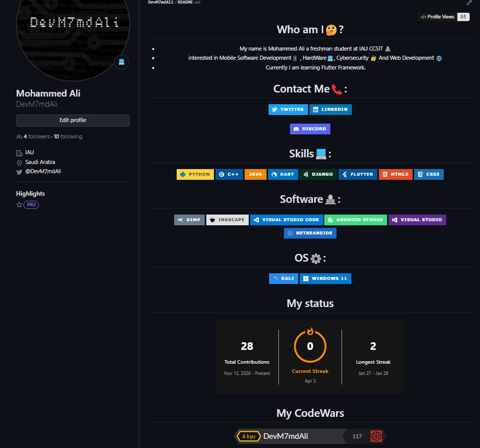Screen dimensions: 480x448
Task: Click the Inkscape software badge
Action: tap(227, 220)
